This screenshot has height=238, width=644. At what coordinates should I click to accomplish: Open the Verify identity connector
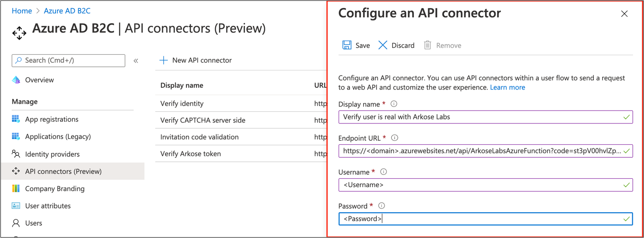click(x=182, y=103)
